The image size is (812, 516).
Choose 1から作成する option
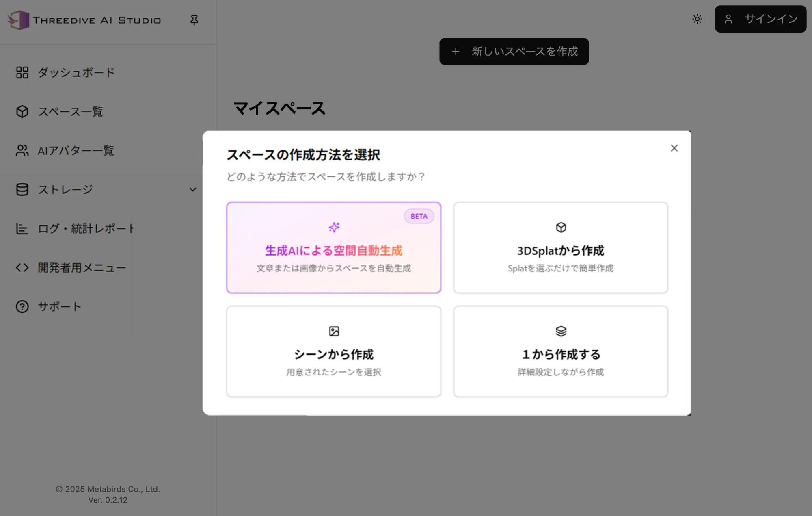pos(561,351)
